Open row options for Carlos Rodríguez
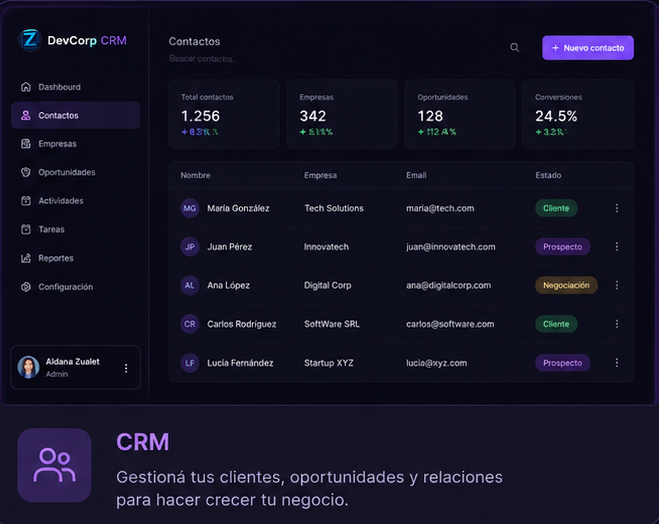The height and width of the screenshot is (524, 659). coord(617,324)
